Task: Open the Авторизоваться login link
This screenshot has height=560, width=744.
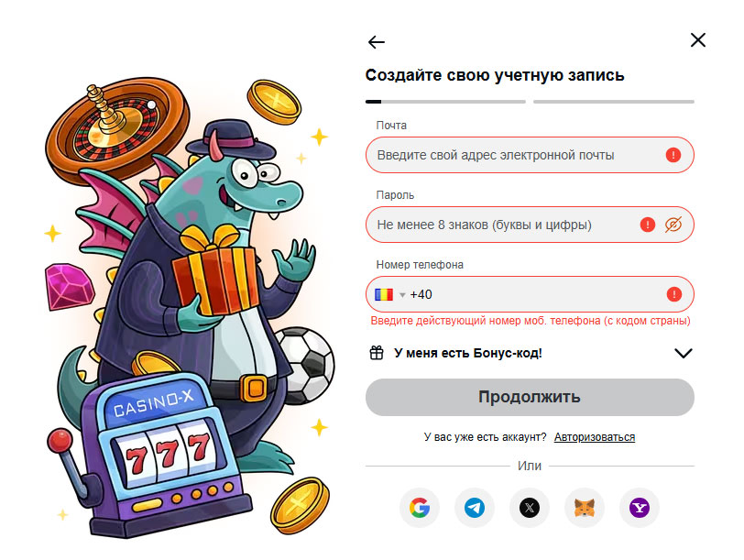Action: (x=594, y=437)
